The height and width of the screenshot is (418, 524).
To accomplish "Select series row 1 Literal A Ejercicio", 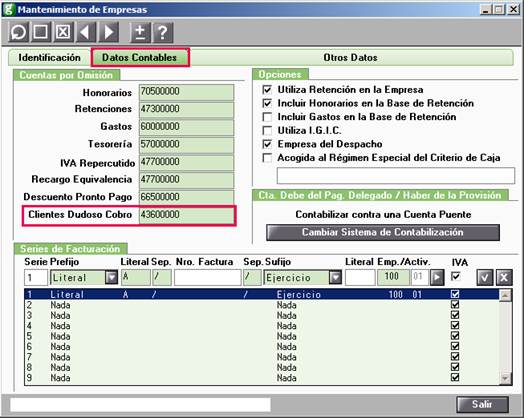I will coord(261,294).
